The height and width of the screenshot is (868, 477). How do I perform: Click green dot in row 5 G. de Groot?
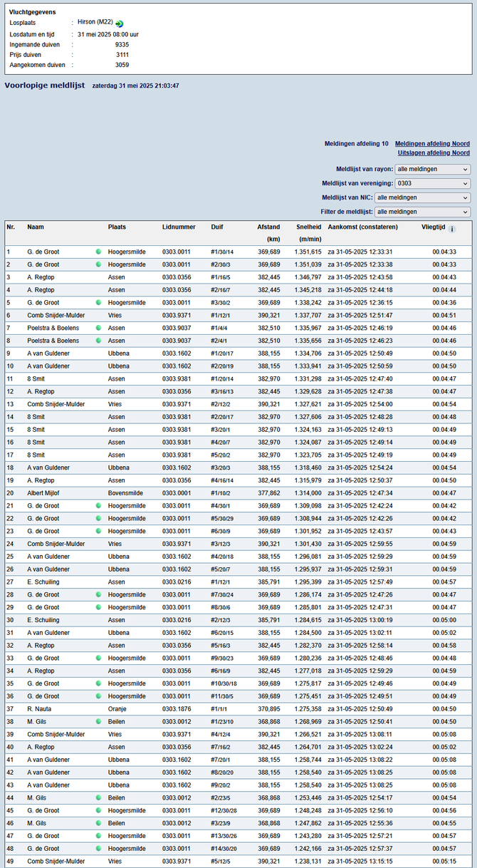98,302
